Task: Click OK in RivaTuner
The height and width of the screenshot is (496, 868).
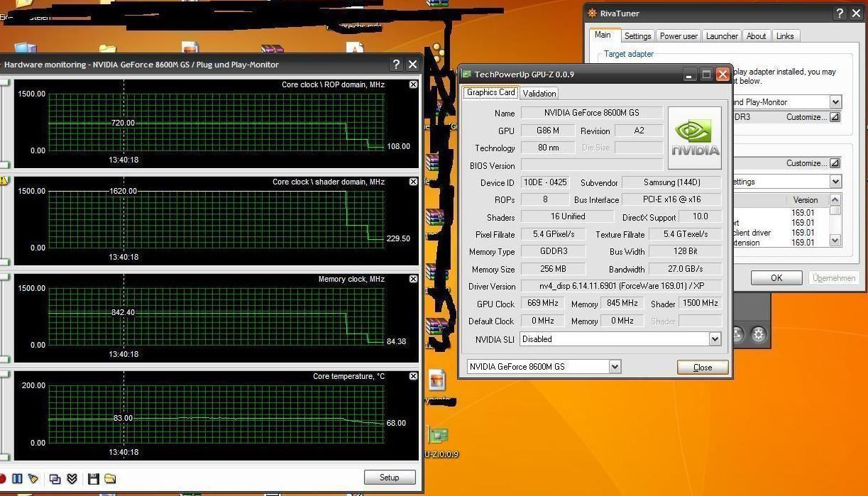Action: pos(776,278)
